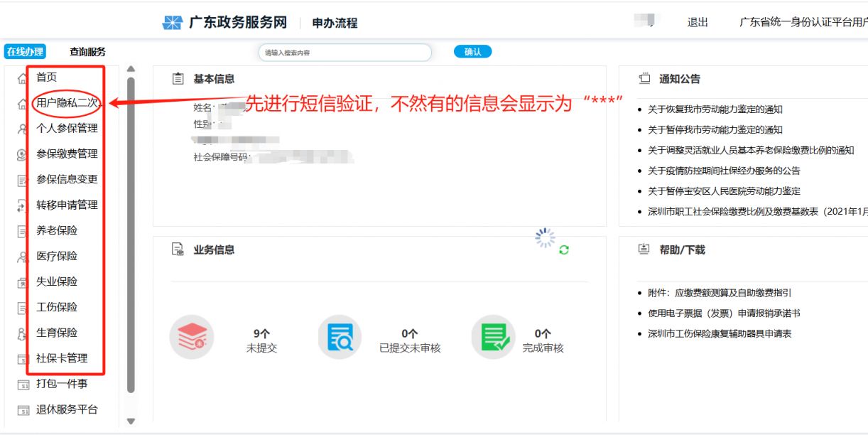This screenshot has height=435, width=868.
Task: Click the icon next to 打包一件事
Action: 23,385
